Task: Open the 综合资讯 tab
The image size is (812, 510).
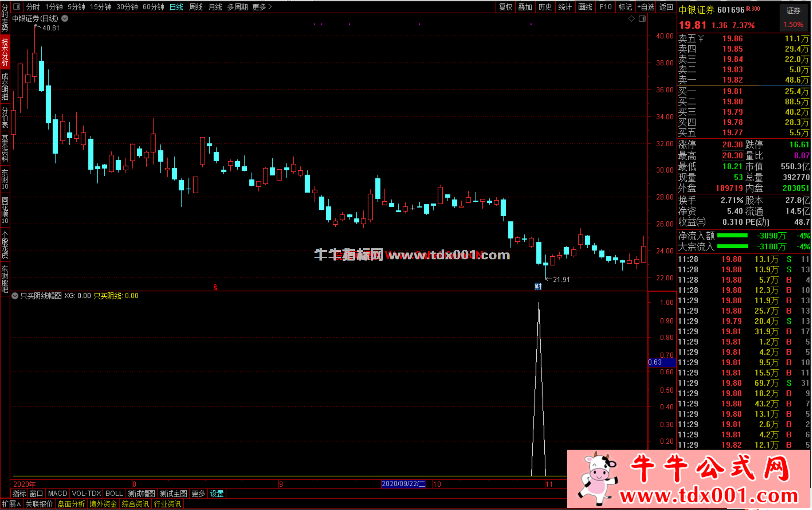Action: coord(136,504)
